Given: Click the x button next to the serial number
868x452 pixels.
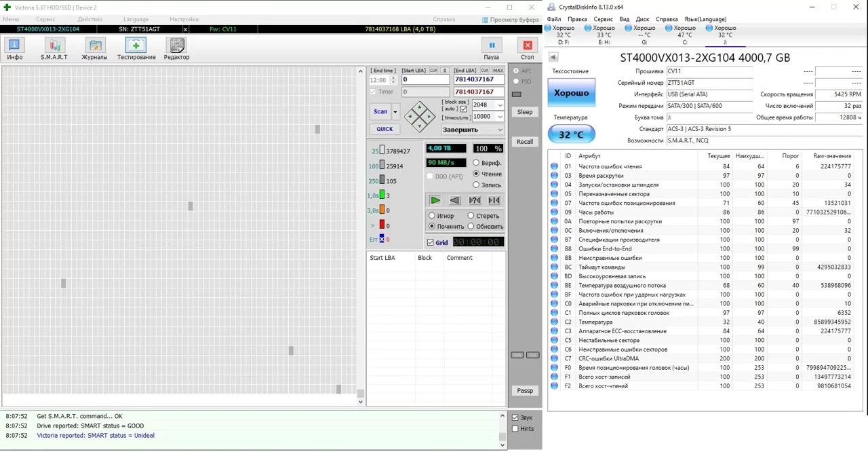Looking at the screenshot, I should click(x=186, y=30).
